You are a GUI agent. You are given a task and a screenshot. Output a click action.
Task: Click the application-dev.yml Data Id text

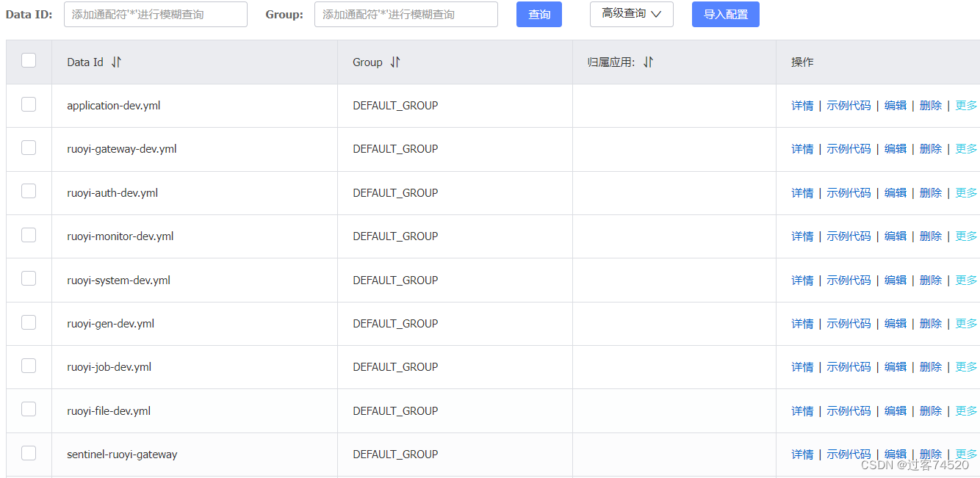click(x=114, y=106)
